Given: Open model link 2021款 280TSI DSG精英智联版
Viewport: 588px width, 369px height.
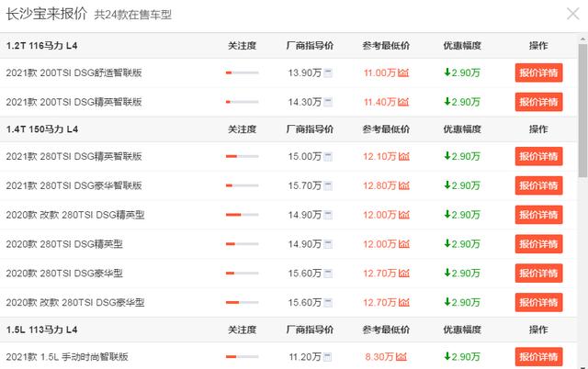Looking at the screenshot, I should coord(73,156).
